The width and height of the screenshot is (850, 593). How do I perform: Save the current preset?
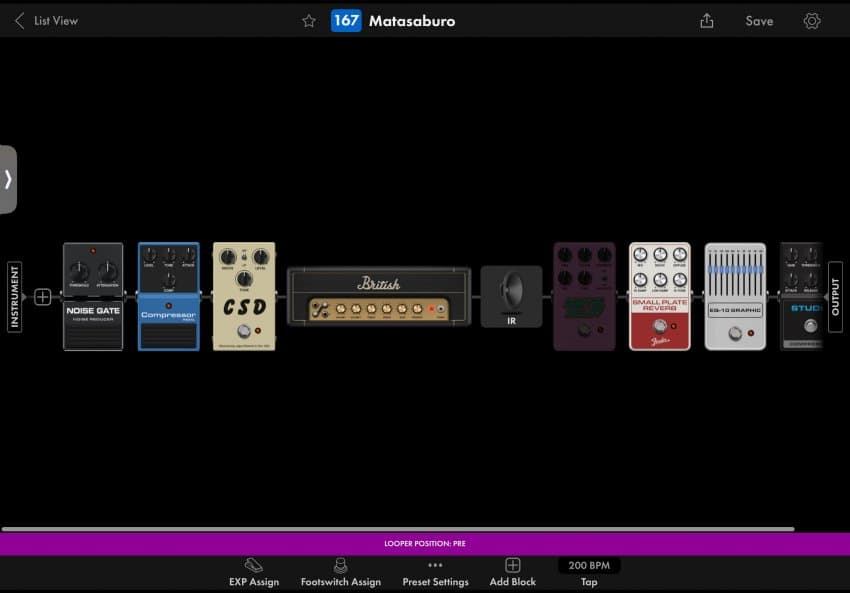(x=759, y=21)
